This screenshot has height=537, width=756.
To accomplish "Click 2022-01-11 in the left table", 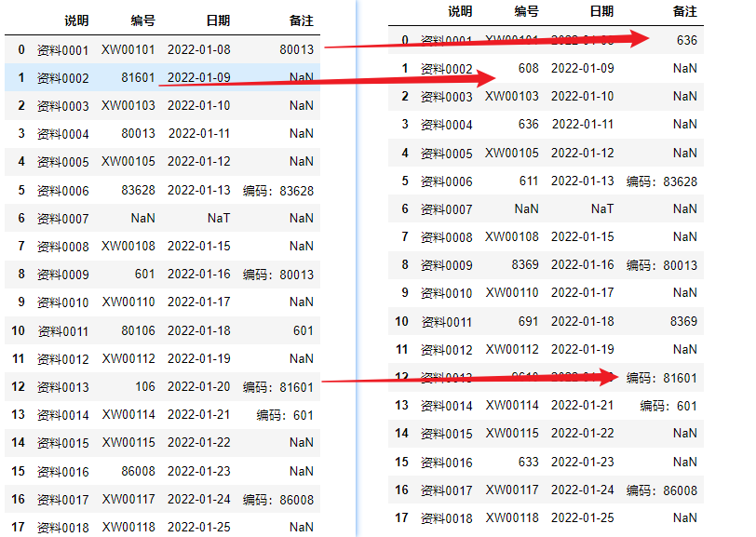I will pyautogui.click(x=199, y=133).
